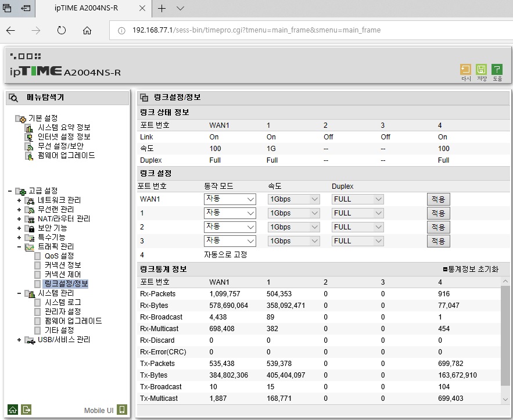513x420 pixels.
Task: Click the Mobile UI text link
Action: click(x=99, y=411)
